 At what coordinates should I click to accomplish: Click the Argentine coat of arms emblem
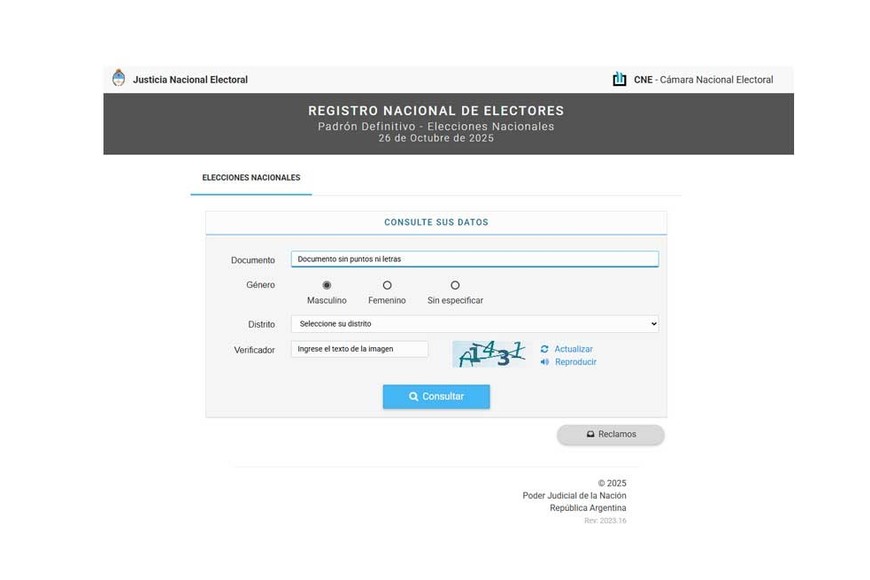coord(119,78)
